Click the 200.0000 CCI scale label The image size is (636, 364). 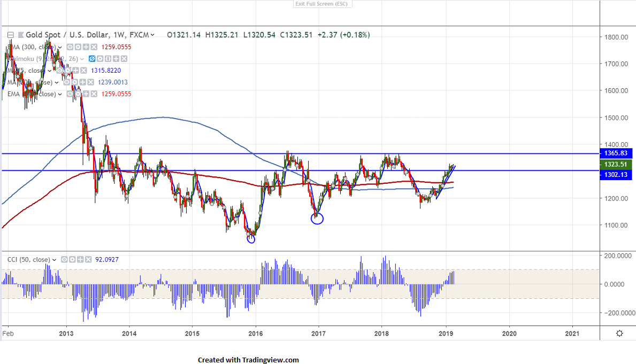pyautogui.click(x=618, y=256)
